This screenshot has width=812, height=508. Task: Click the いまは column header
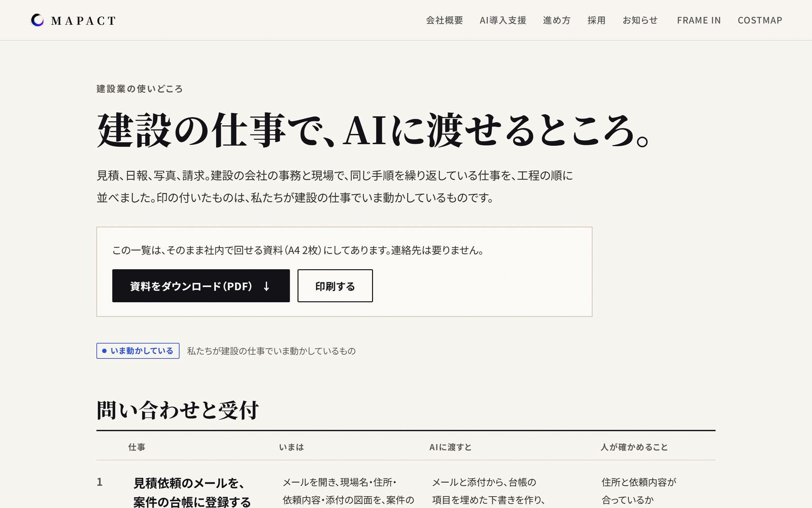(291, 447)
